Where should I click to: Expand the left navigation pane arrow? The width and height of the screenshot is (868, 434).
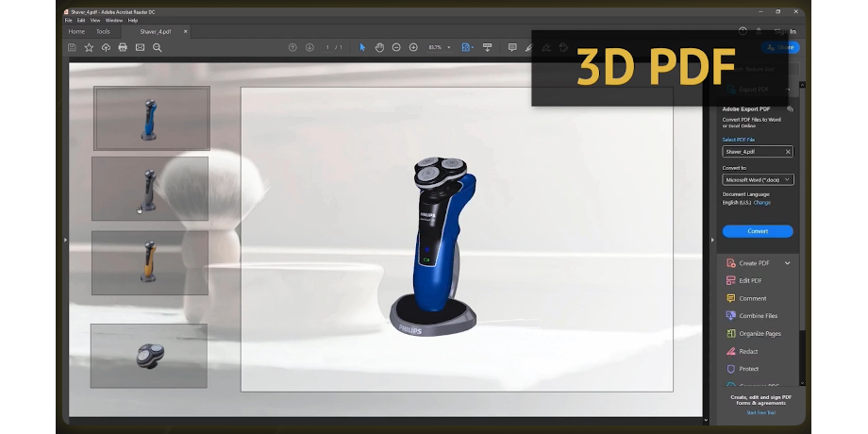[65, 240]
